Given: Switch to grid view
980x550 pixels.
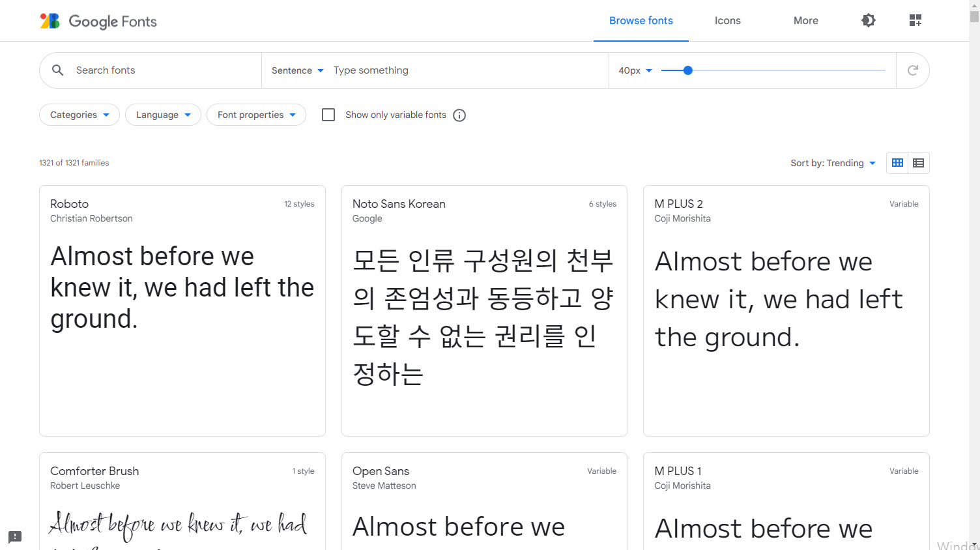Looking at the screenshot, I should [x=897, y=163].
